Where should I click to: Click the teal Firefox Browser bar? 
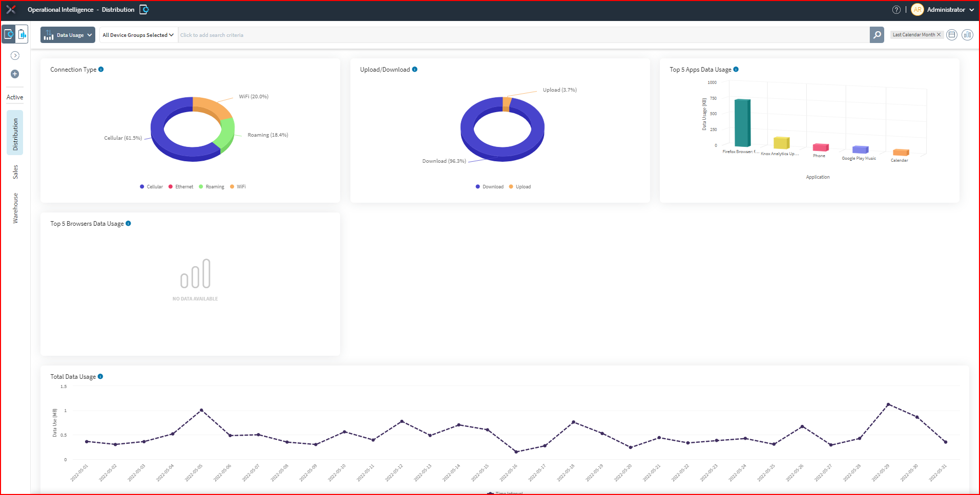point(742,122)
